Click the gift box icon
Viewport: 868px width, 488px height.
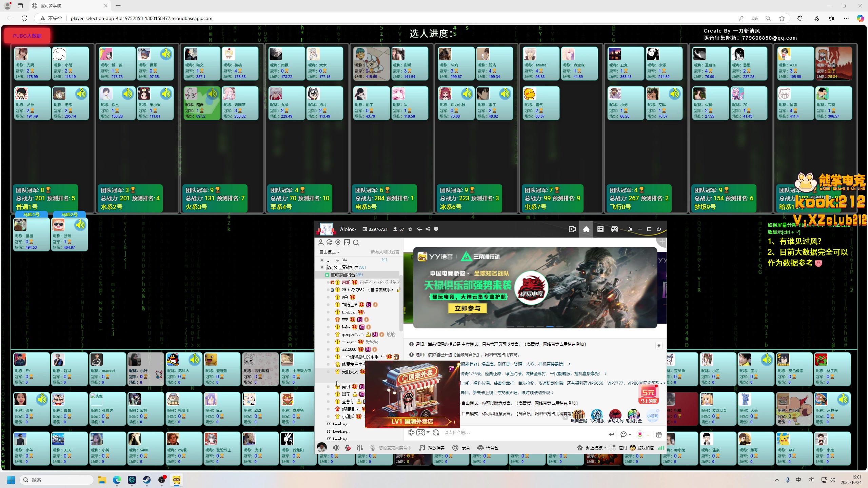point(659,434)
